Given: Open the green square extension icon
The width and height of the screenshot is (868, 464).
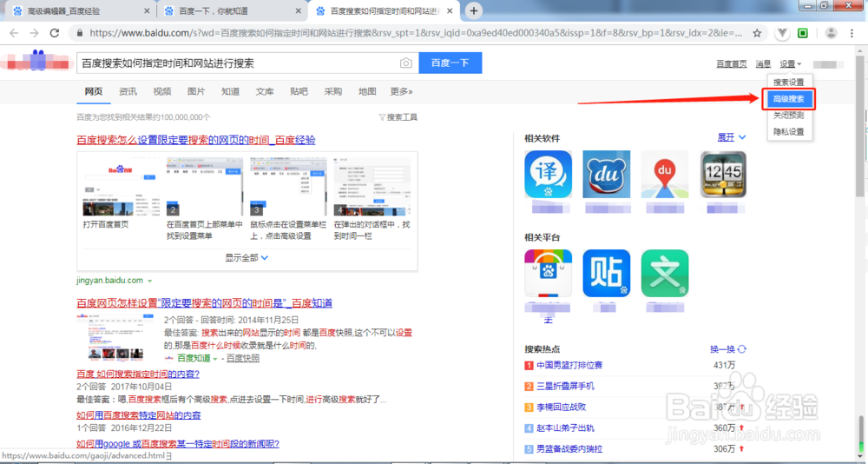Looking at the screenshot, I should [x=803, y=33].
